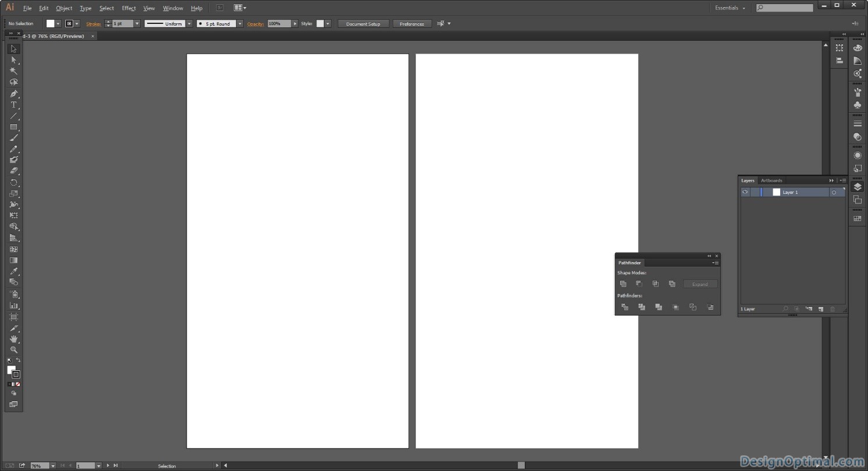Open the Pathfinder panel flyout menu

(x=716, y=263)
